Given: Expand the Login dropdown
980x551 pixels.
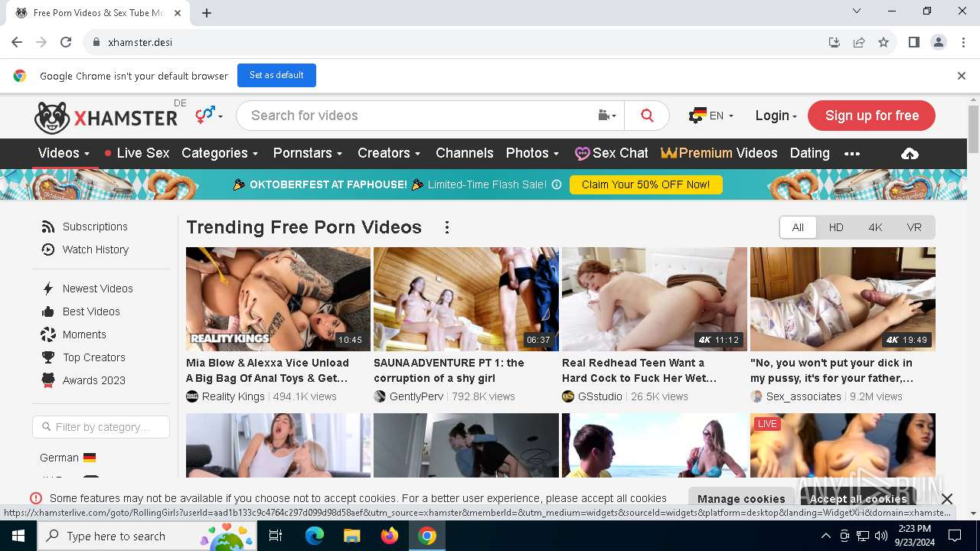Looking at the screenshot, I should [776, 116].
